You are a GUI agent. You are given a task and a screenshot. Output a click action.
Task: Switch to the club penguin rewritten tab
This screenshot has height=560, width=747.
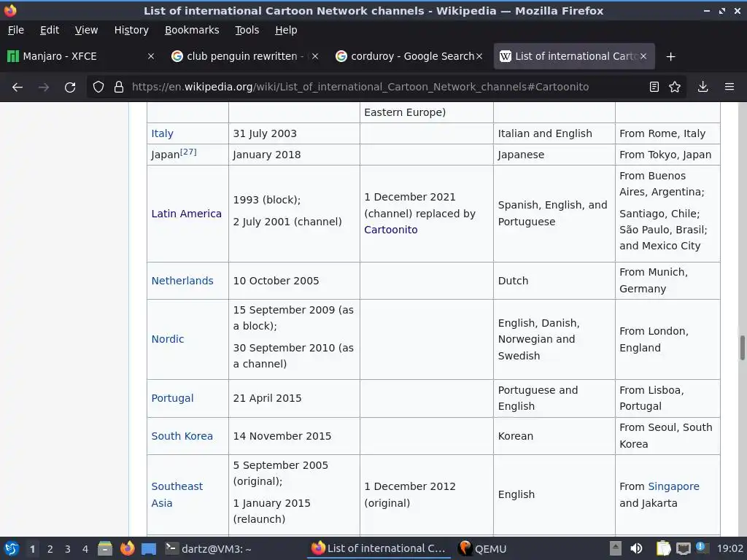(243, 57)
